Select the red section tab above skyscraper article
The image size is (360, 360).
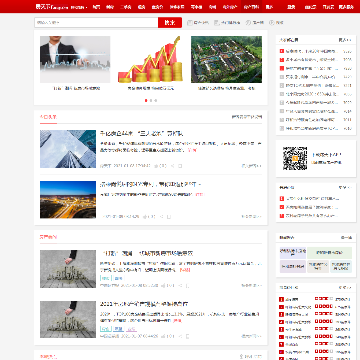(48, 117)
